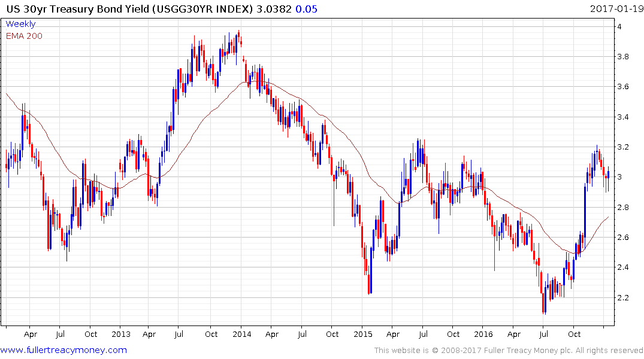Click the 2013 label on time axis
Viewport: 644px width, 359px height.
tap(121, 334)
